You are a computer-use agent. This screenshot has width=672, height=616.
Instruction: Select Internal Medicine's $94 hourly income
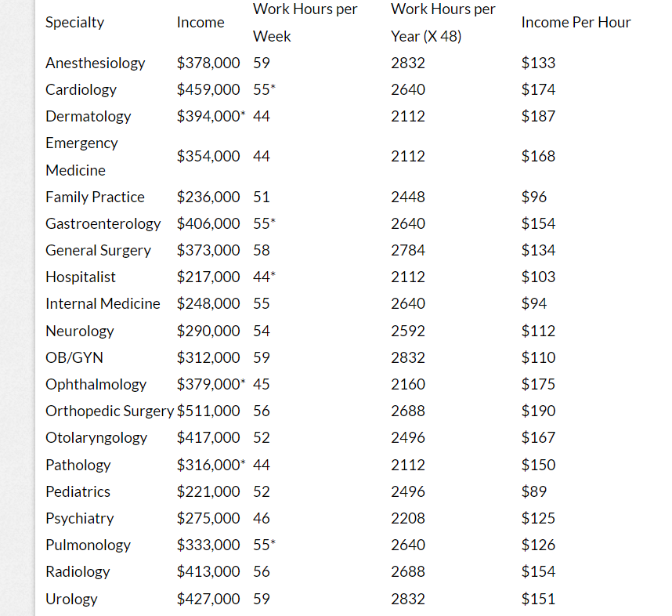[534, 303]
